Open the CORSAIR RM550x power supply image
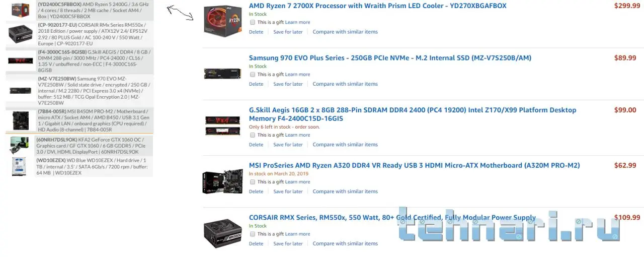The width and height of the screenshot is (644, 257). (x=223, y=233)
